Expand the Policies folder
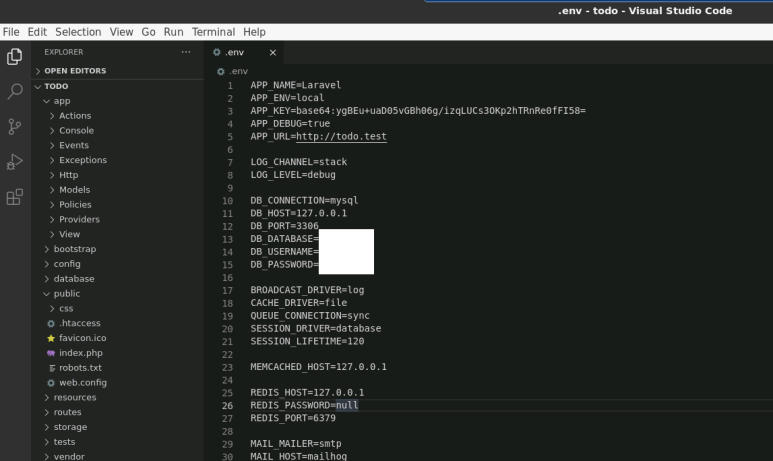Image resolution: width=773 pixels, height=461 pixels. (x=117, y=205)
